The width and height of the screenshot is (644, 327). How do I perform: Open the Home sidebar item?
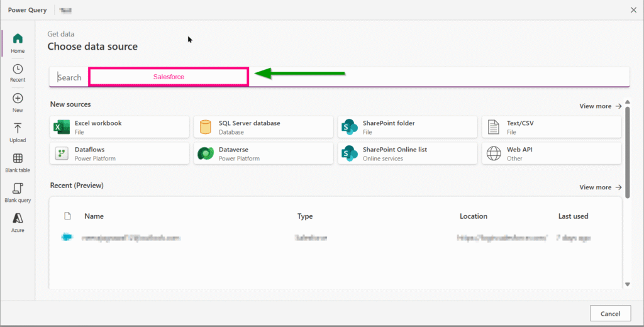18,43
